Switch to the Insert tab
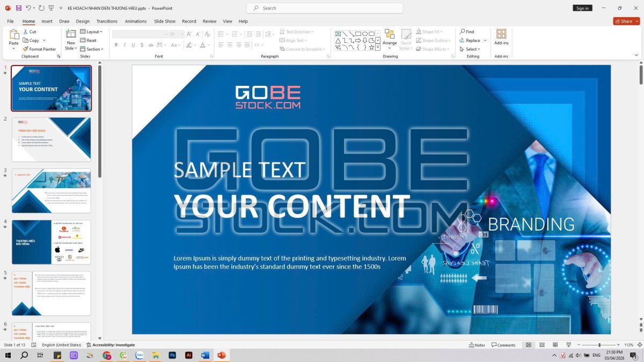 click(47, 21)
